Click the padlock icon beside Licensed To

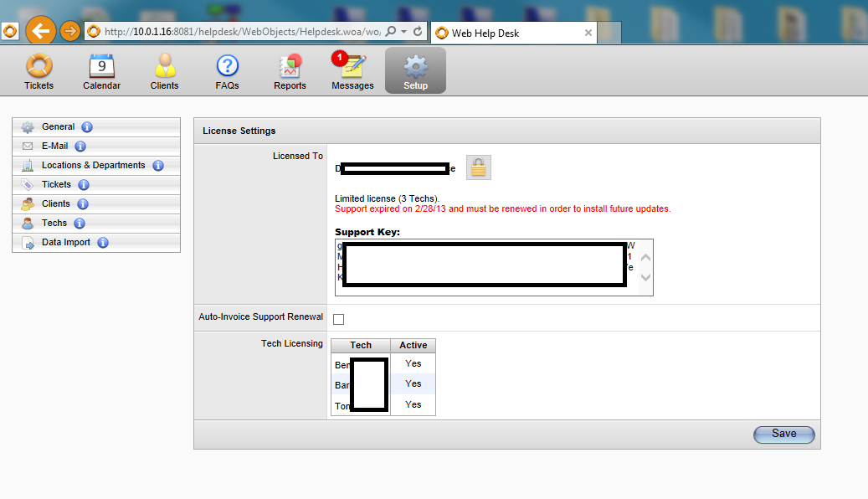coord(478,167)
